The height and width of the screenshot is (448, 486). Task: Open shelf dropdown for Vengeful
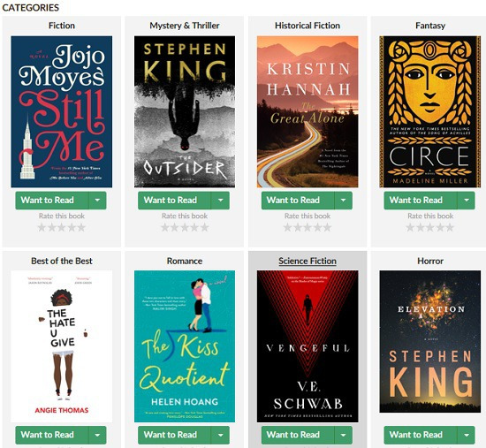tap(344, 435)
